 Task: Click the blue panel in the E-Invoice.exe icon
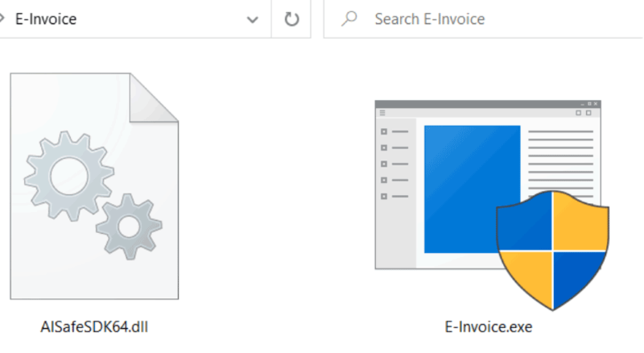[x=472, y=189]
